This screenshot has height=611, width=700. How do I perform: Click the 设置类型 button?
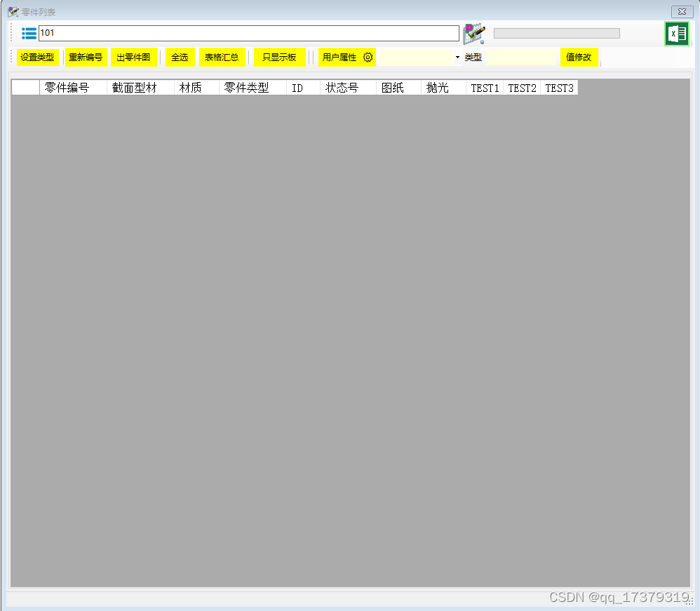[37, 57]
